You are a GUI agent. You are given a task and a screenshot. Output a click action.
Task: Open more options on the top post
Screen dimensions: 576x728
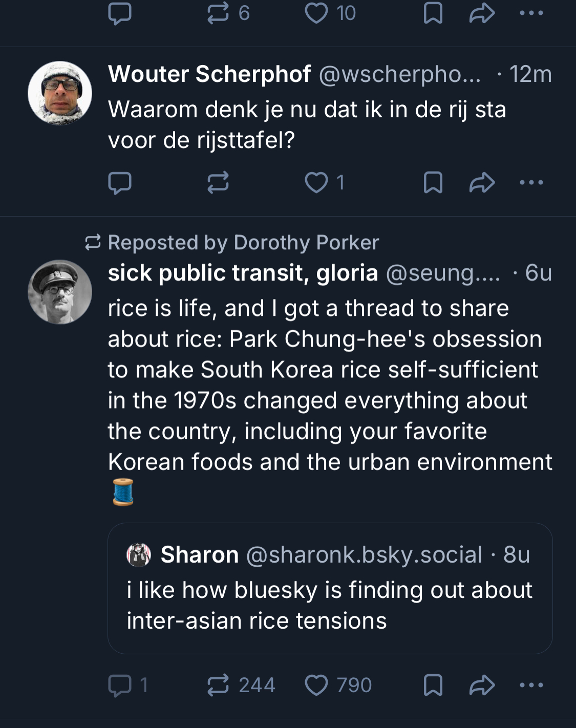(531, 13)
